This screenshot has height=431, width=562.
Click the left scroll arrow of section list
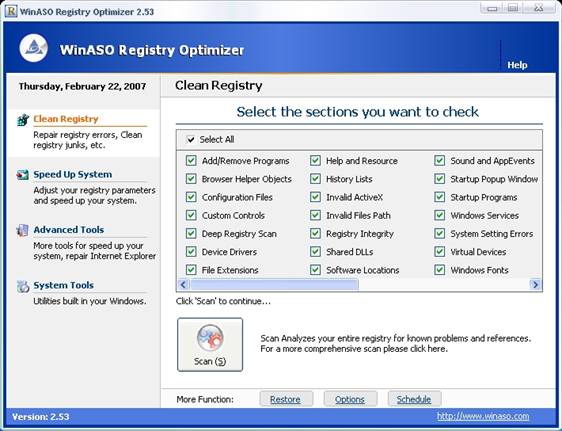[x=183, y=285]
